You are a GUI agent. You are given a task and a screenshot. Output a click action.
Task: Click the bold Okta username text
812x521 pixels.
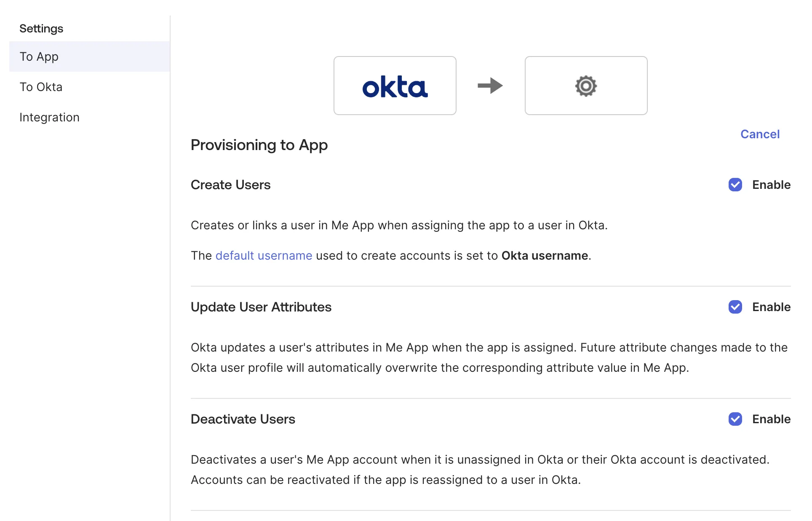tap(545, 255)
